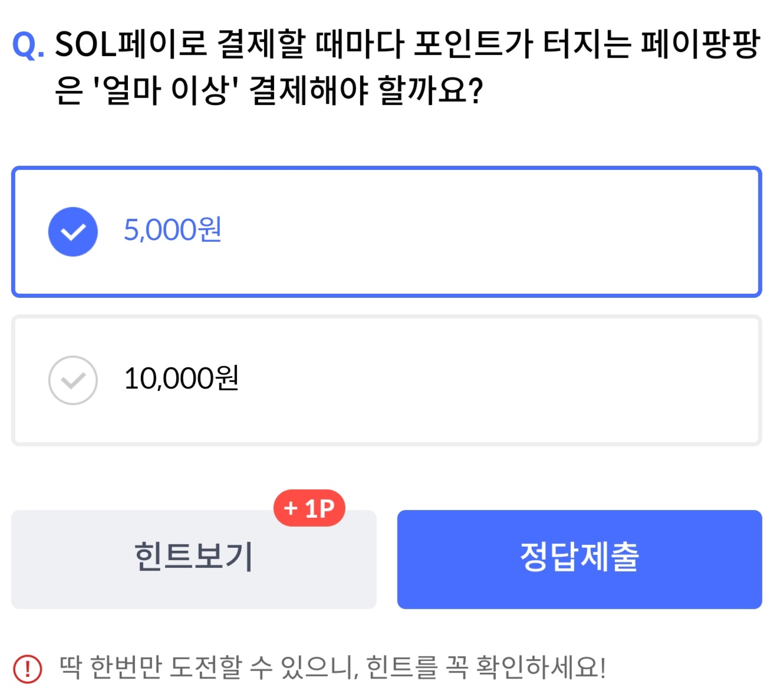
Task: Submit the answer with 정답제출 button
Action: click(x=580, y=559)
